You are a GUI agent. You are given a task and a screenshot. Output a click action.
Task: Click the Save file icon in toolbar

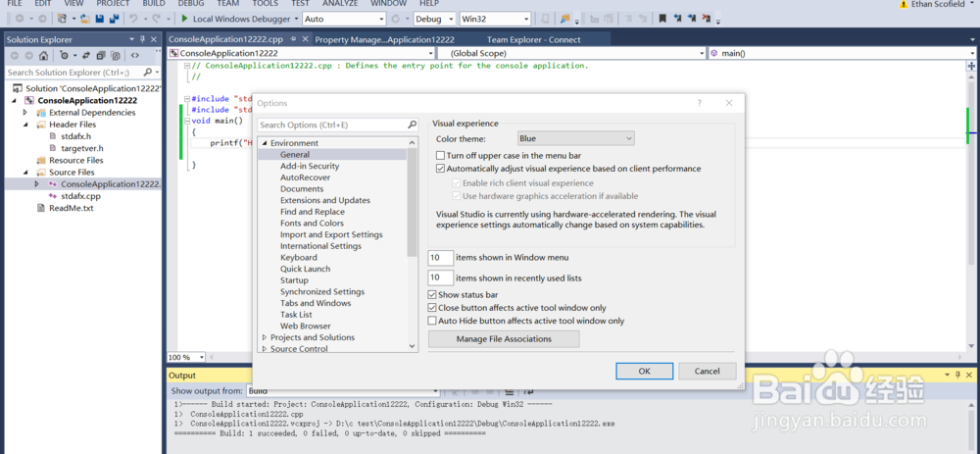pos(99,19)
